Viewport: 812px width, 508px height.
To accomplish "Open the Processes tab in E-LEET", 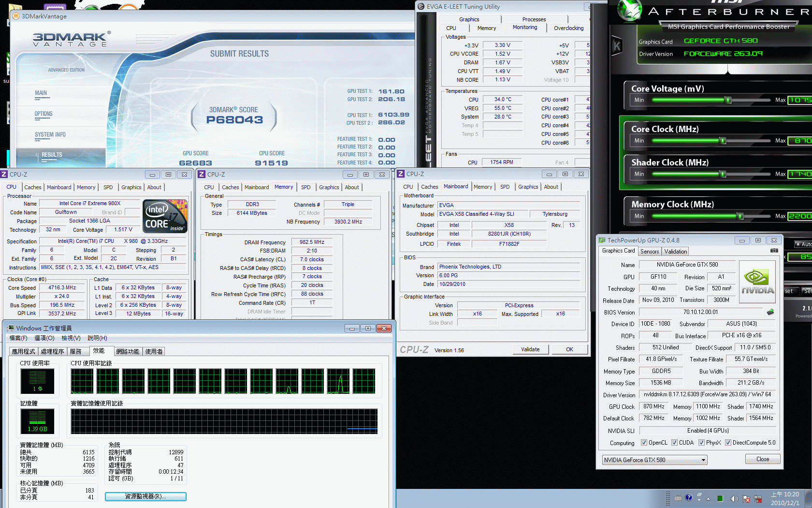I will coord(534,19).
